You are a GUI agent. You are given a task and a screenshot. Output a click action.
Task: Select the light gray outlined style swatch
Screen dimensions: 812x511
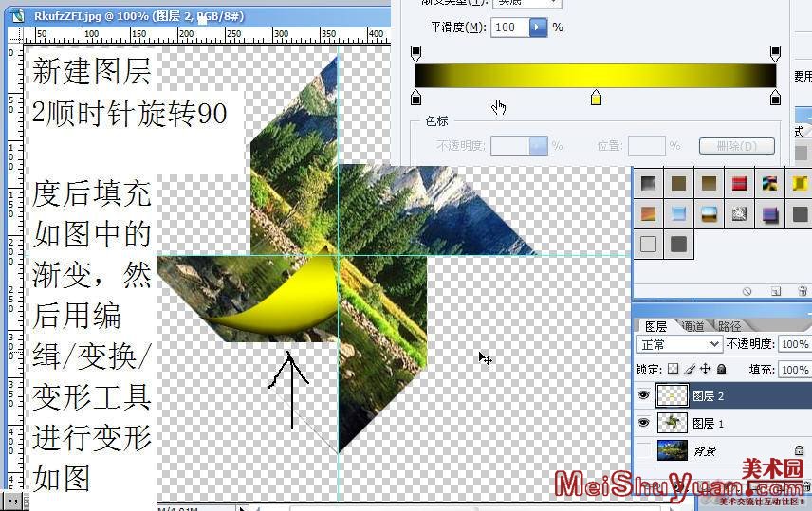pos(648,244)
